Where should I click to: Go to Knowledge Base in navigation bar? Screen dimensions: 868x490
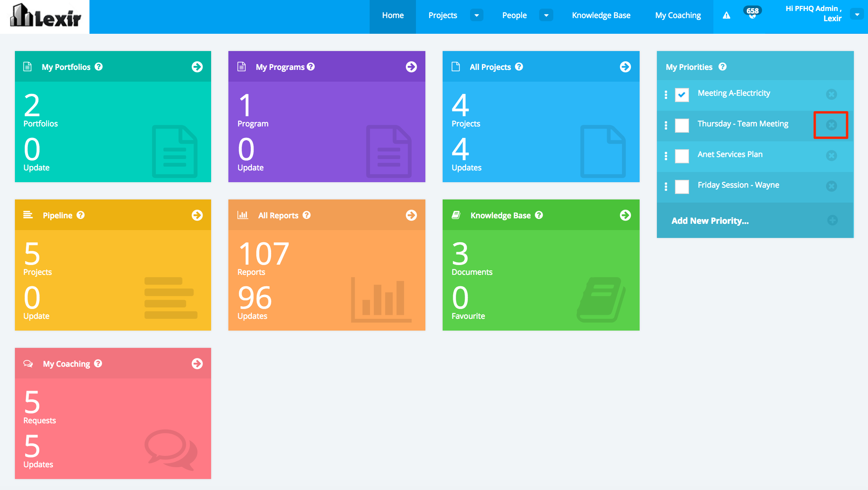601,15
